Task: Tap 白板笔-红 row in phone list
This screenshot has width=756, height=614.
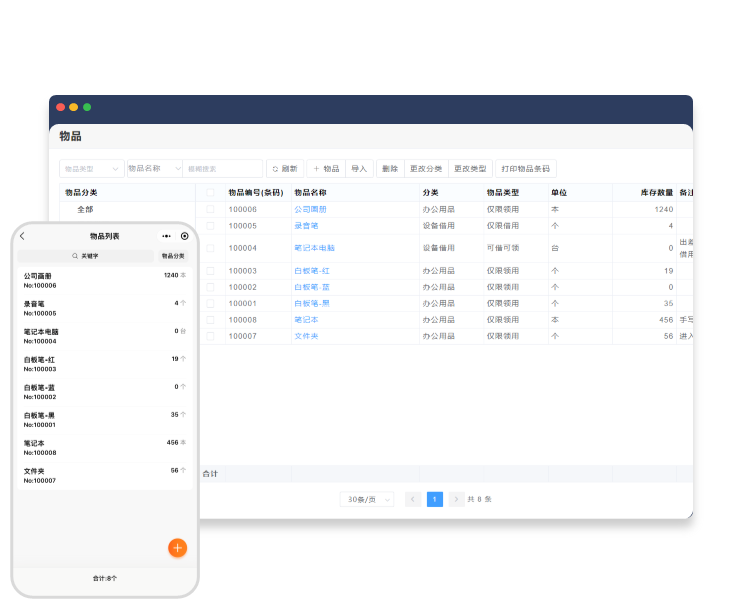Action: [x=105, y=364]
